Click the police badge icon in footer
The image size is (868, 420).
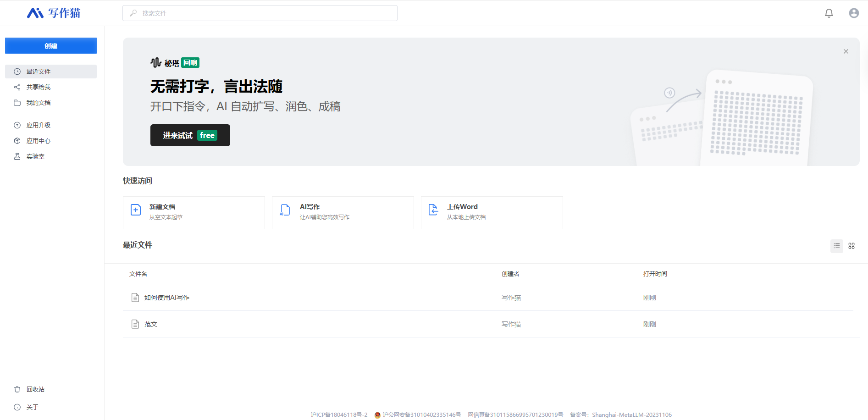[378, 415]
